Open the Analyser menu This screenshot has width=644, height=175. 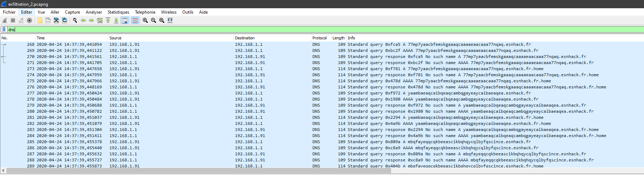pos(94,12)
